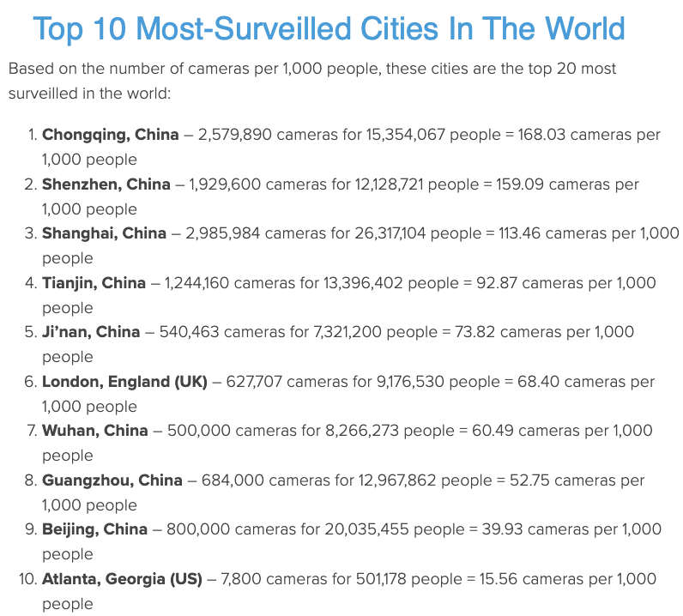Viewport: 683px width, 616px height.
Task: Click the bold 'Tianjin, China' entry
Action: (x=94, y=283)
